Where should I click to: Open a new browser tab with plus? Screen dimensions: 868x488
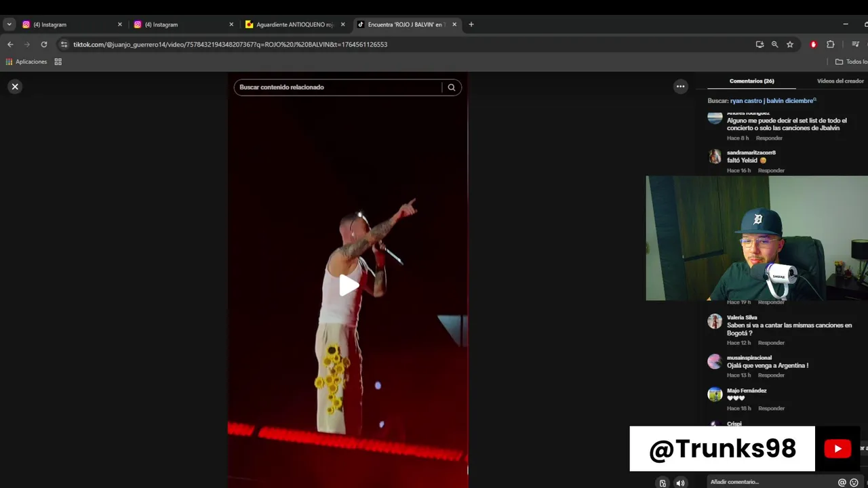point(471,24)
